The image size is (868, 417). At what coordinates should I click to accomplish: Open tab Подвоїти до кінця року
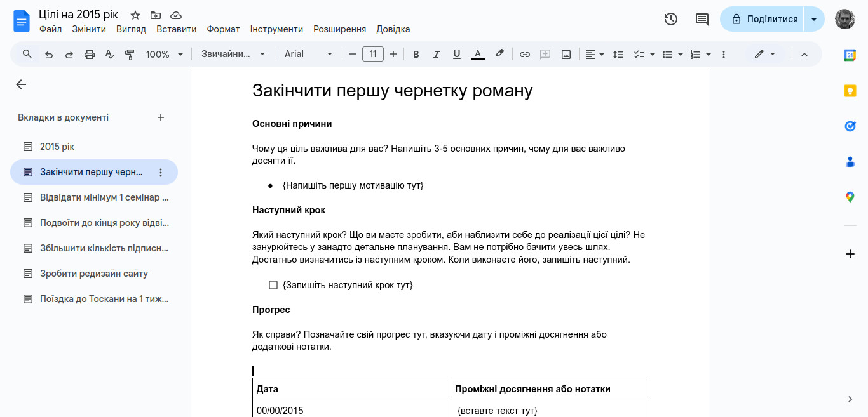(94, 223)
